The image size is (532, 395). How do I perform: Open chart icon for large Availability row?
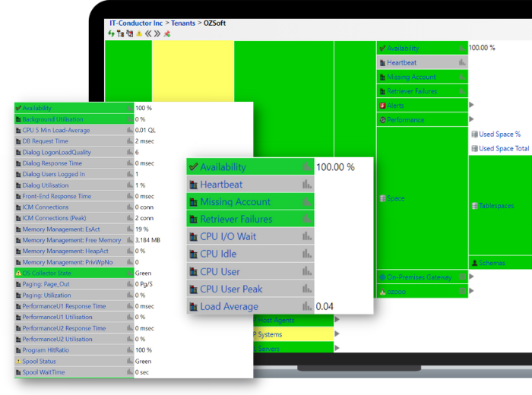click(x=307, y=166)
